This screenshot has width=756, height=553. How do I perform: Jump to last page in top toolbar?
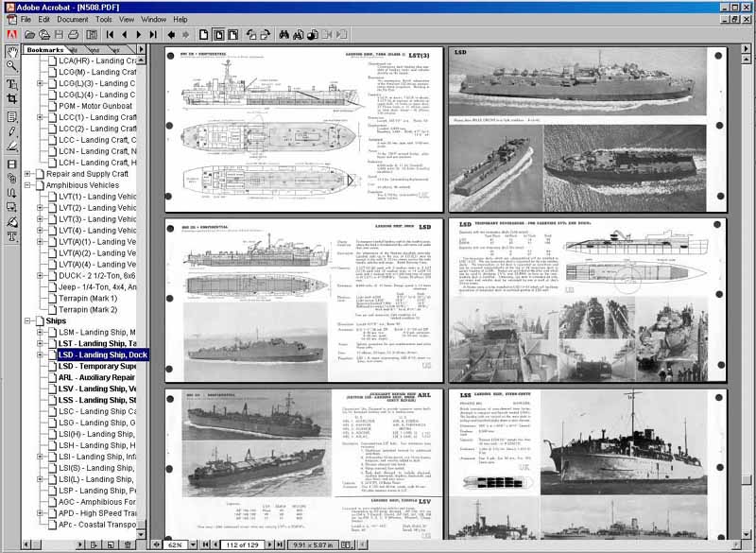point(153,35)
